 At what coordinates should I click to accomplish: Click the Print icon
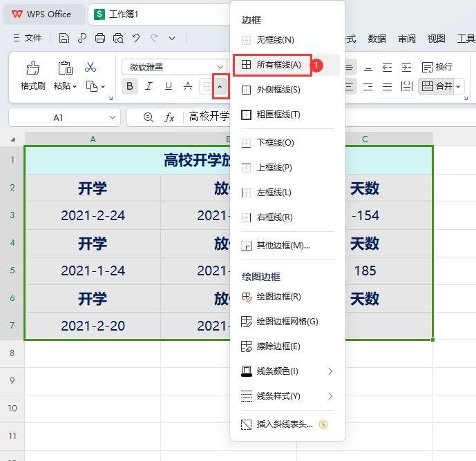(x=100, y=38)
